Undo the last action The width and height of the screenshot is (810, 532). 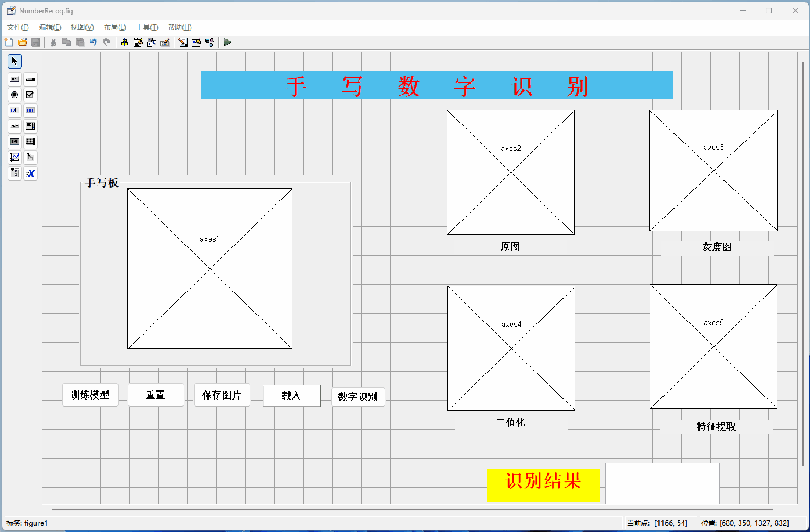94,42
